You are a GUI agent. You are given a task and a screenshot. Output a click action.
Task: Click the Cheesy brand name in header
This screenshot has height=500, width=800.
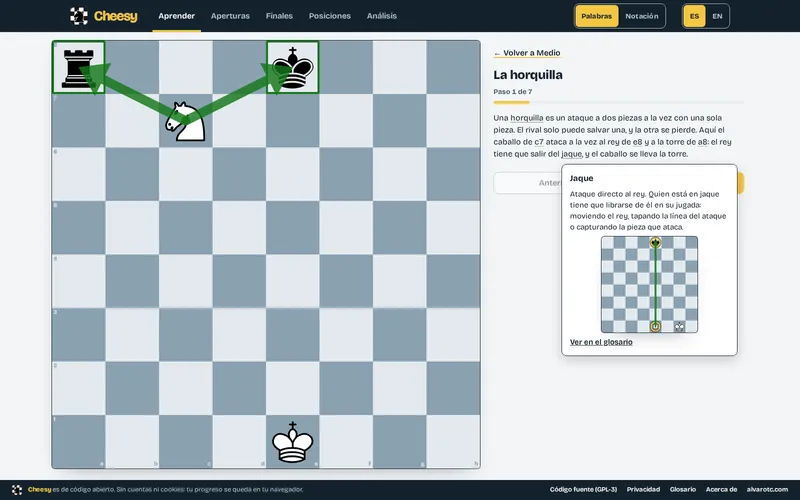(116, 16)
